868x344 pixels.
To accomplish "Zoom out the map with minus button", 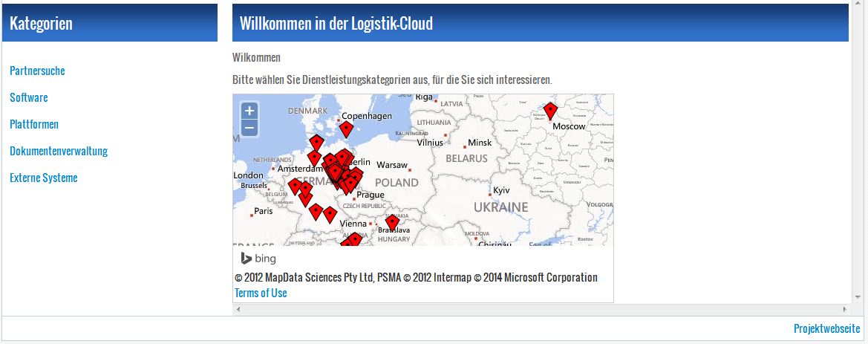I will pyautogui.click(x=249, y=129).
